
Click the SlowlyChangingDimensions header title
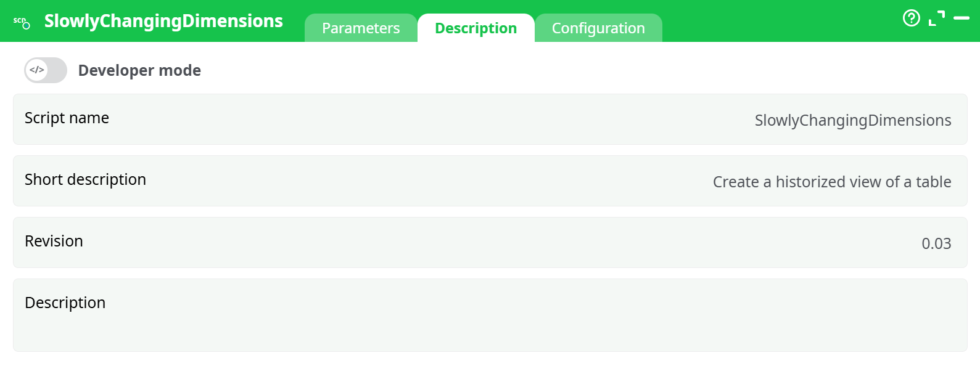(x=163, y=21)
